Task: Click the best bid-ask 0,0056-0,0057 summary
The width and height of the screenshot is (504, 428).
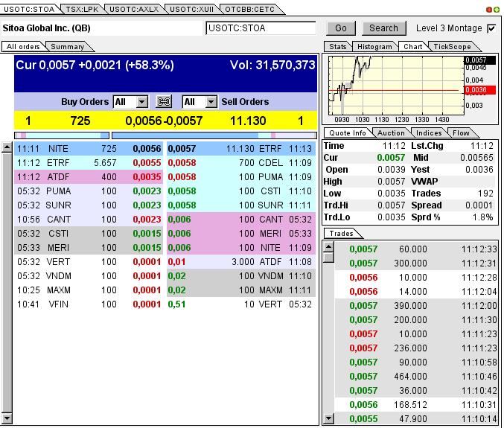Action: (x=164, y=121)
